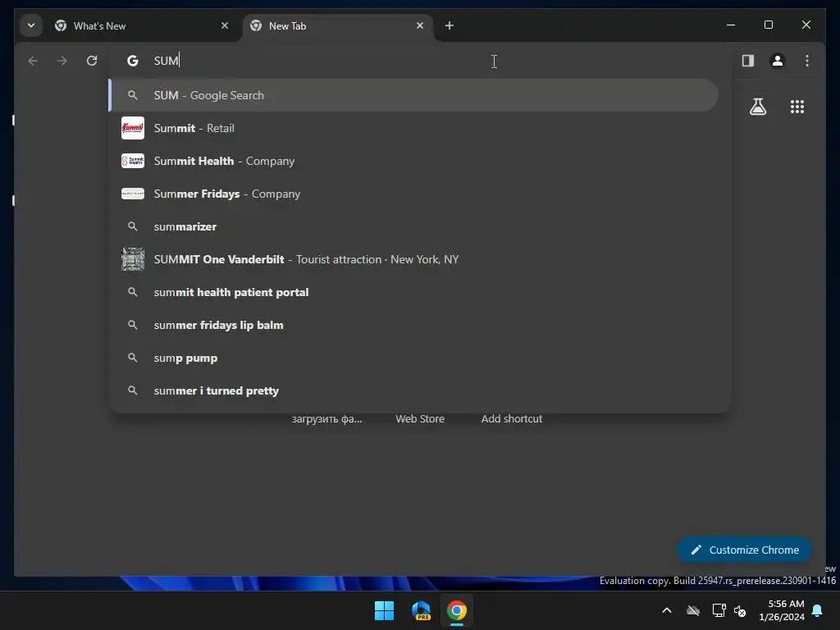The width and height of the screenshot is (840, 630).
Task: Click the muted volume tray icon
Action: (x=740, y=610)
